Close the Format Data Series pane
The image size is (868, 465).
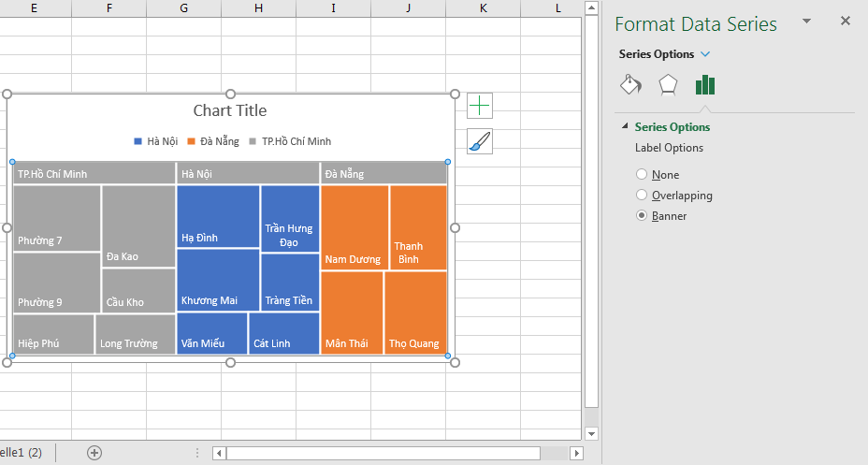[846, 21]
